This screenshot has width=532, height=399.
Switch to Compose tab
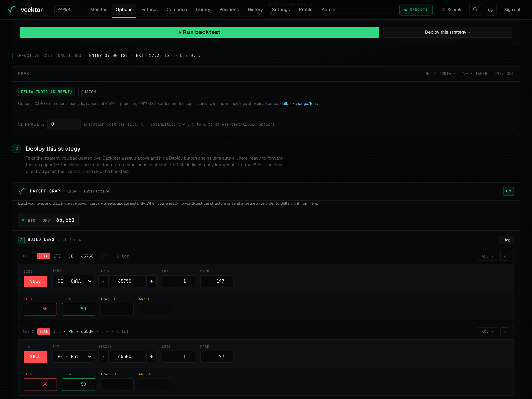[x=177, y=10]
